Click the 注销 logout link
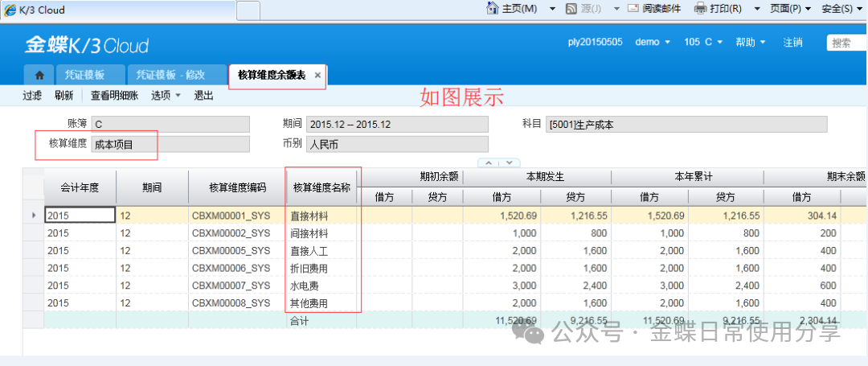Screen dimensions: 868x366 [x=792, y=42]
